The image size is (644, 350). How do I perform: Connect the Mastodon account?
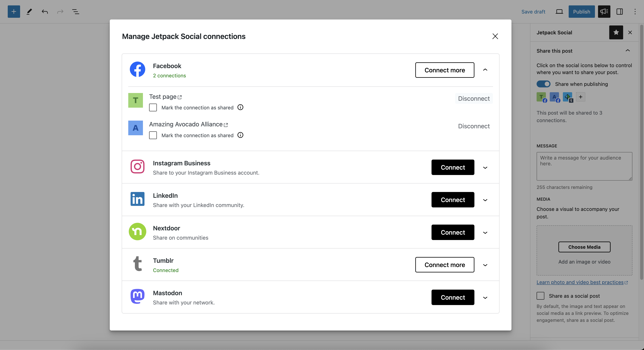(x=453, y=297)
